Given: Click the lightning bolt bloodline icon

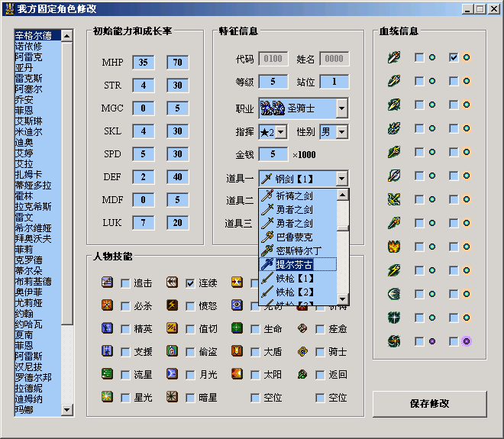Looking at the screenshot, I should coord(394,270).
